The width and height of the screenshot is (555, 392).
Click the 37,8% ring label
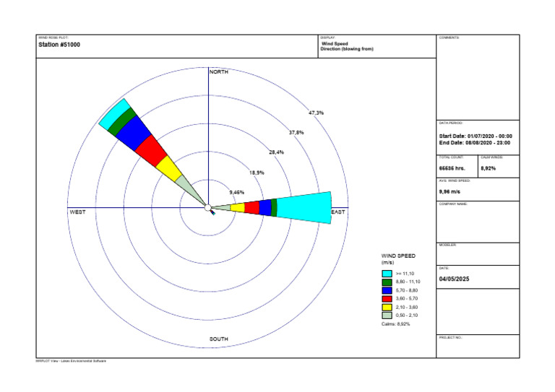pyautogui.click(x=296, y=133)
